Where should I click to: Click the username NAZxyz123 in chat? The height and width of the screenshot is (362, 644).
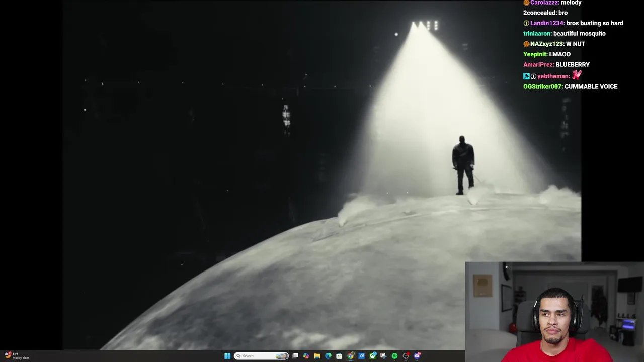[x=547, y=44]
